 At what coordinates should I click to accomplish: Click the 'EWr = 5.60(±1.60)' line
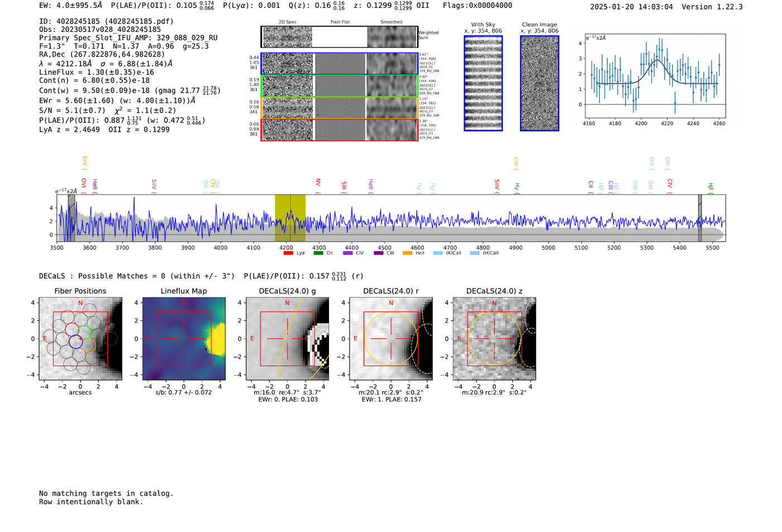point(117,100)
